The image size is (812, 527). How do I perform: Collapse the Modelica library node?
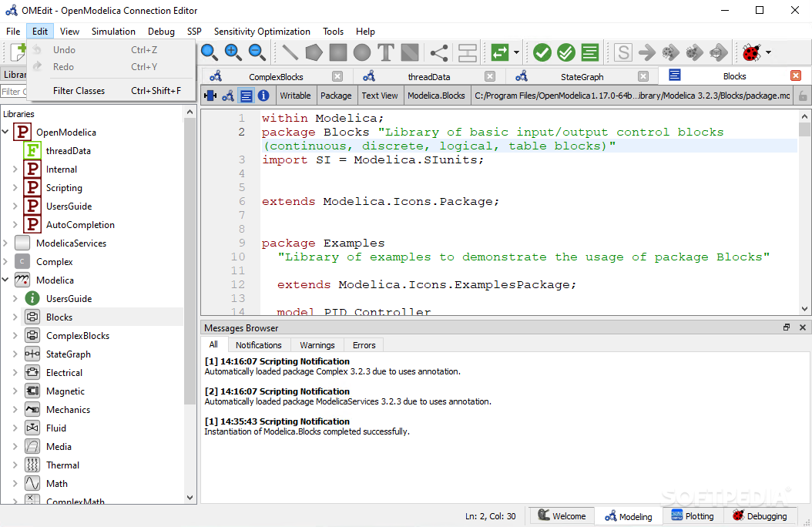pos(5,280)
